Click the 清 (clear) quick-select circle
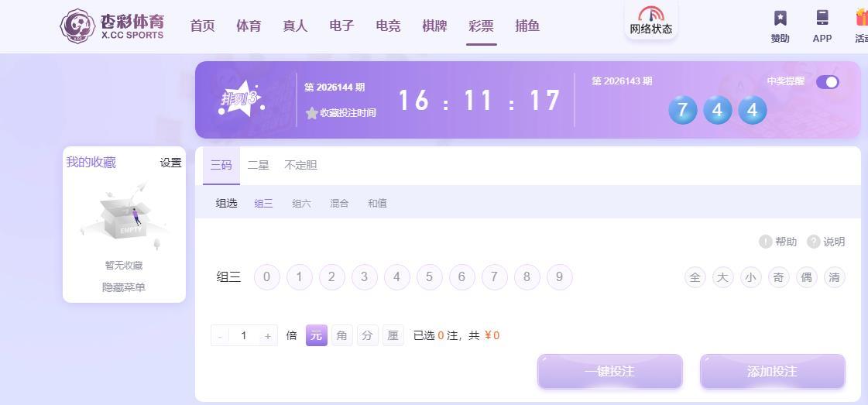Image resolution: width=868 pixels, height=405 pixels. pos(835,277)
